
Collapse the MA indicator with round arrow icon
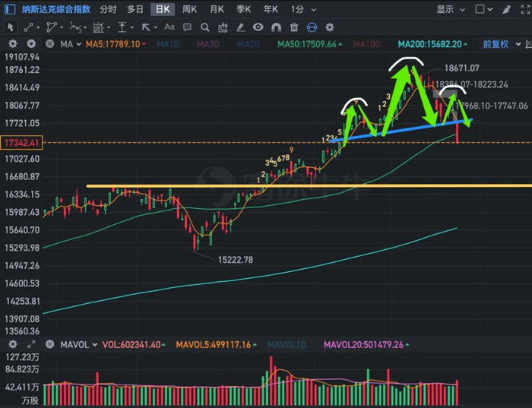[x=31, y=44]
